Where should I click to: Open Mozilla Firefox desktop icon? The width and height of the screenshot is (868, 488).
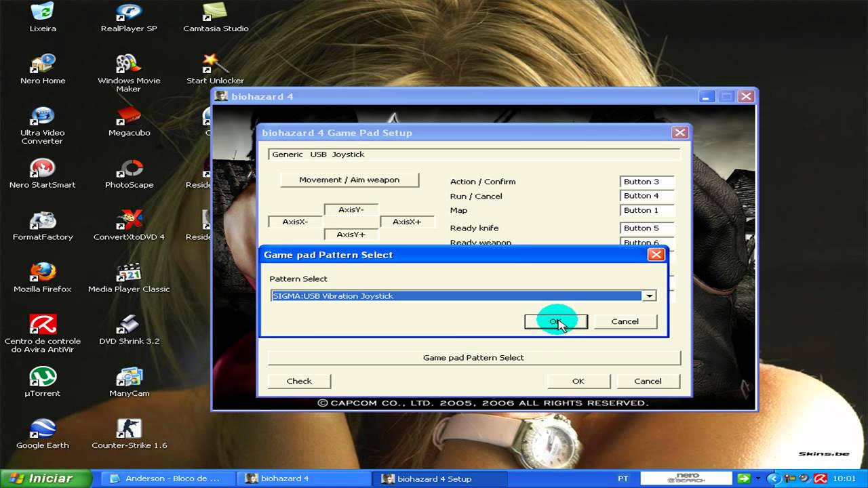click(43, 279)
